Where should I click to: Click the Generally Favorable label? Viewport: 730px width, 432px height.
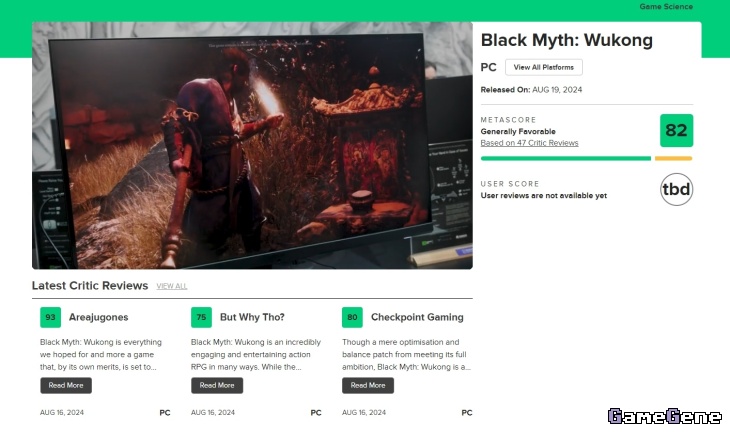(518, 132)
